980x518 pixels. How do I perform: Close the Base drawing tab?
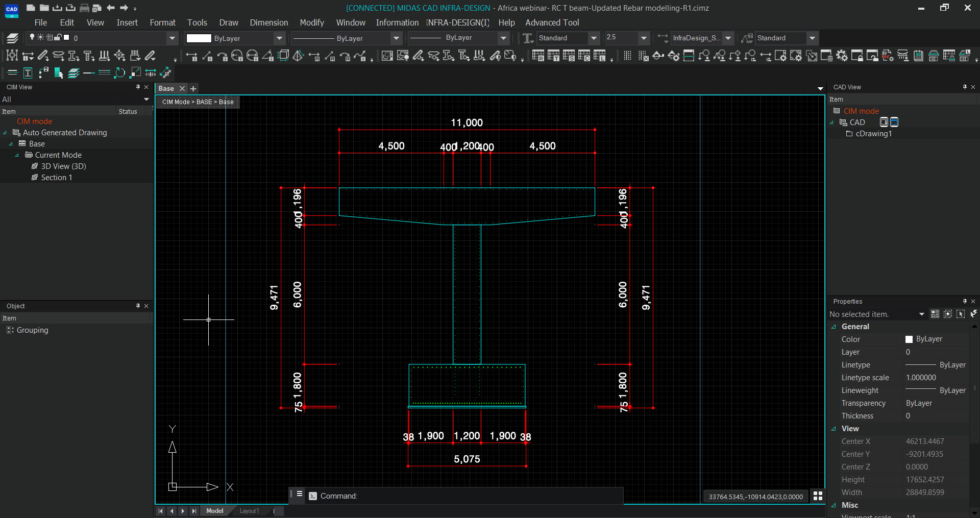click(182, 88)
